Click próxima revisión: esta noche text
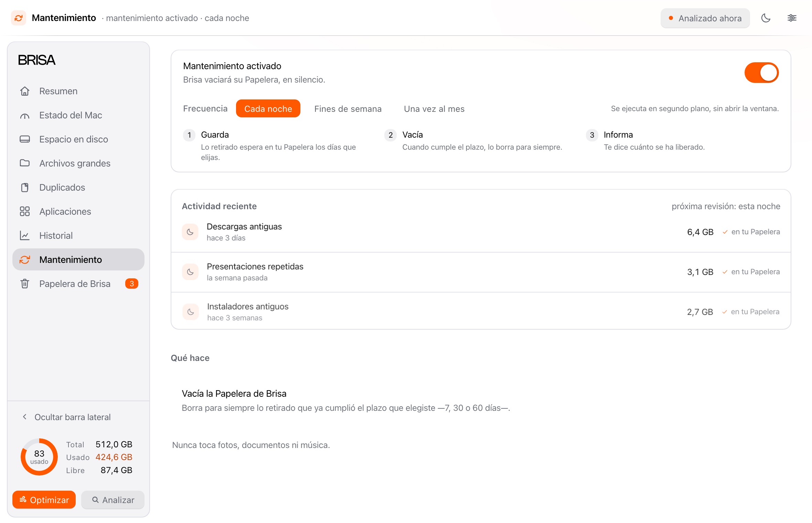812x523 pixels. (x=726, y=206)
